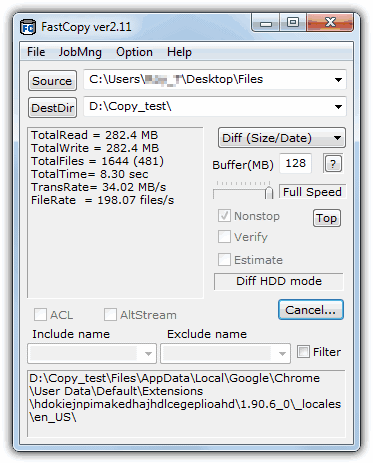The height and width of the screenshot is (463, 373).
Task: Click the Buffer(MB) input field
Action: pos(295,163)
